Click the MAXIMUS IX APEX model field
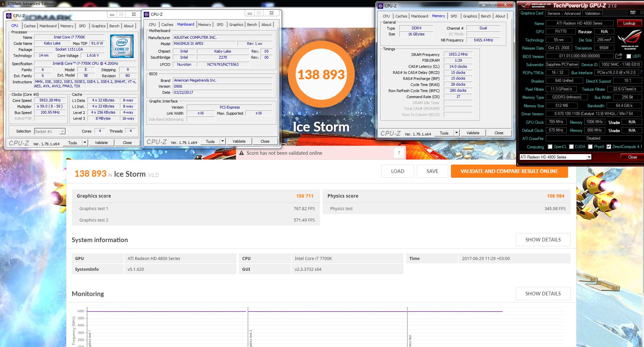 click(x=205, y=44)
